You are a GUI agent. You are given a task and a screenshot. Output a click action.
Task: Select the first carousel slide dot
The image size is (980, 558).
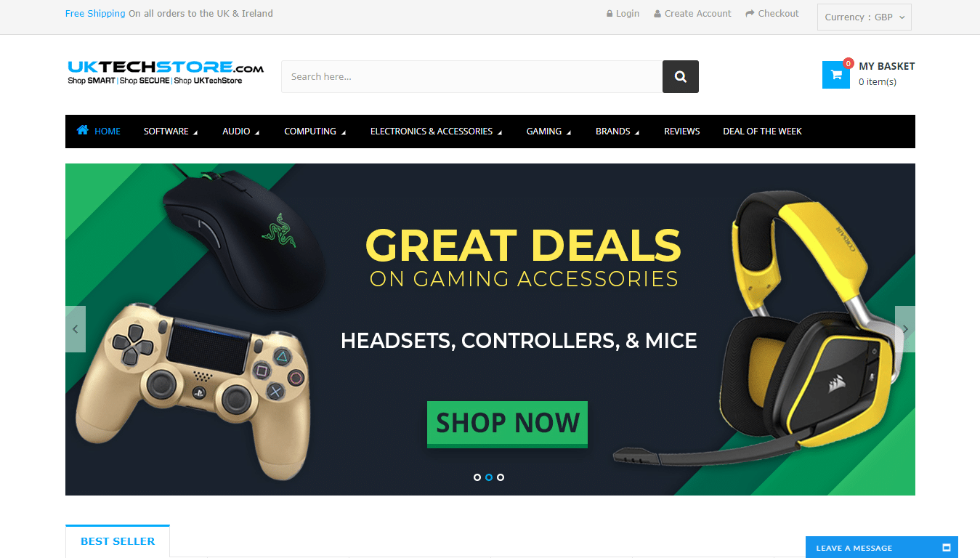[477, 477]
